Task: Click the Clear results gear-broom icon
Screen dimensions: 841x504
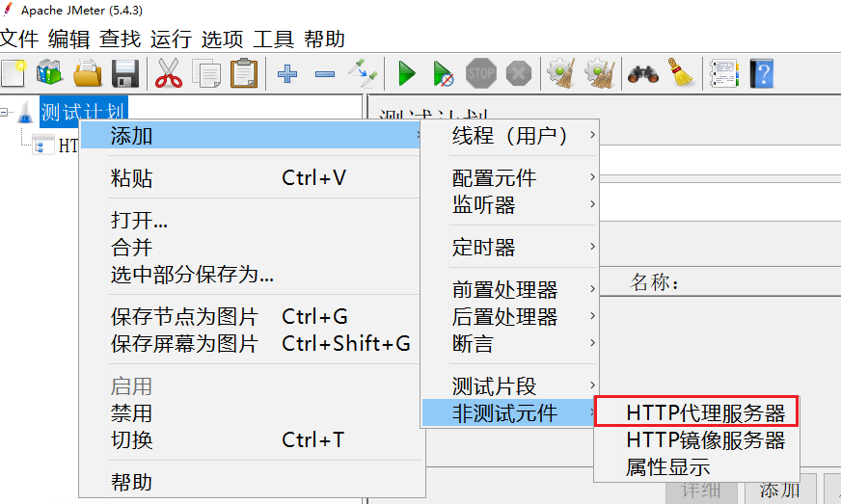Action: tap(561, 73)
